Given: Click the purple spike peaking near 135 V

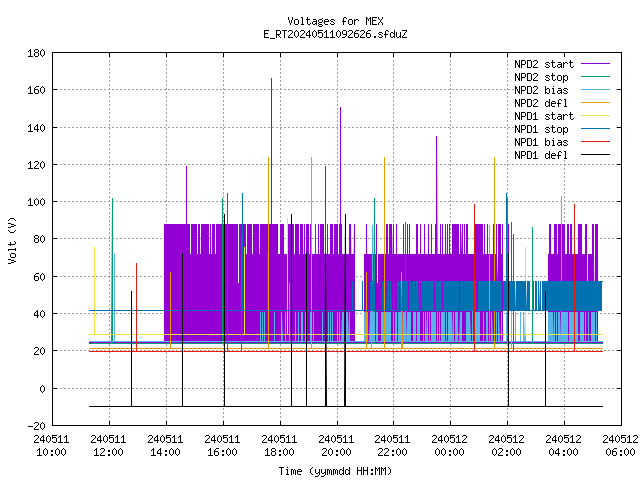Looking at the screenshot, I should point(436,180).
